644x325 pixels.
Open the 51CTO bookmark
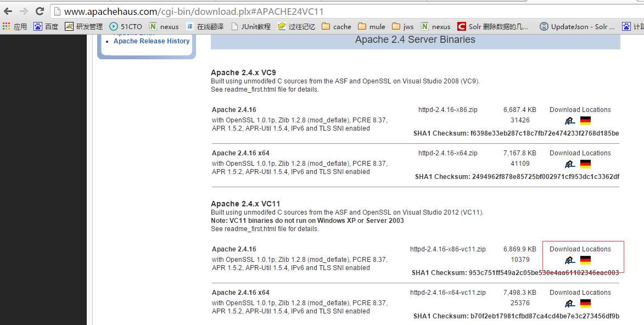point(126,27)
